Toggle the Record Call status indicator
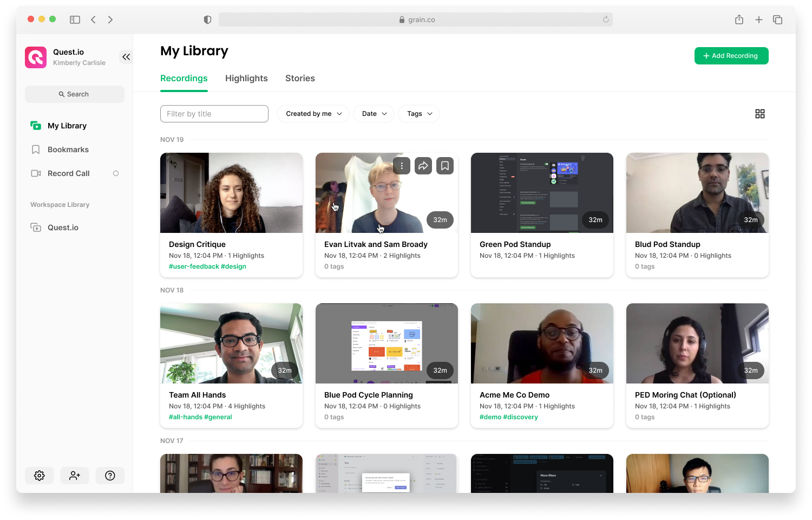 tap(116, 173)
